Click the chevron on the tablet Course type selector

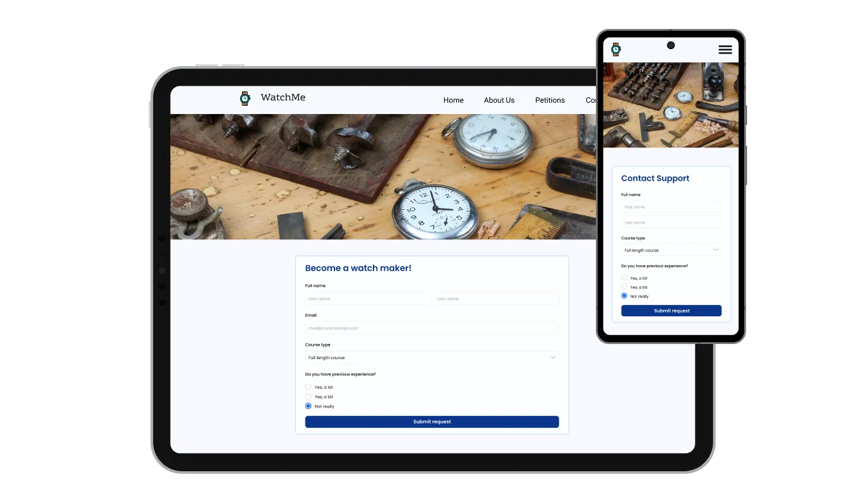(x=553, y=357)
